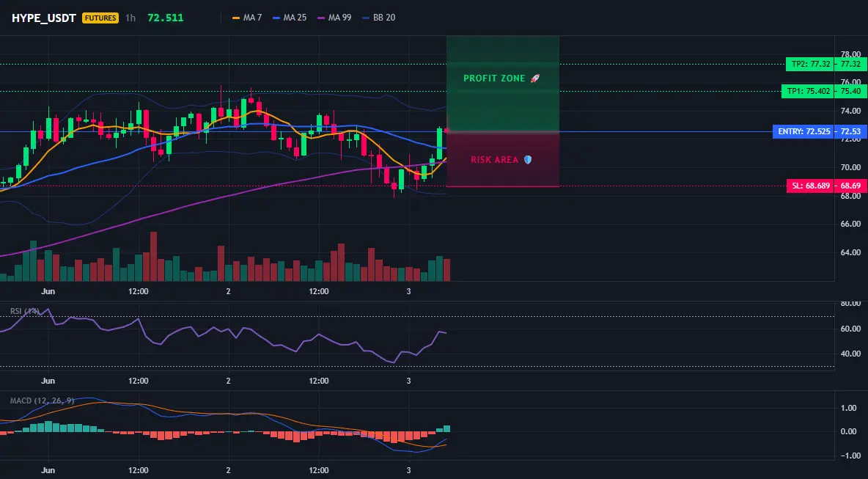This screenshot has height=479, width=868.
Task: Click the yellow FUTURES badge
Action: pyautogui.click(x=100, y=18)
